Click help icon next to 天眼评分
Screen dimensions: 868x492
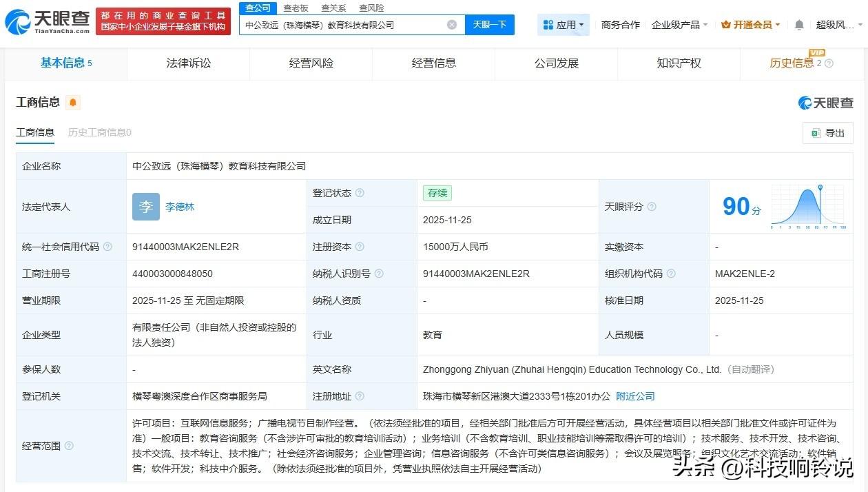(x=652, y=207)
